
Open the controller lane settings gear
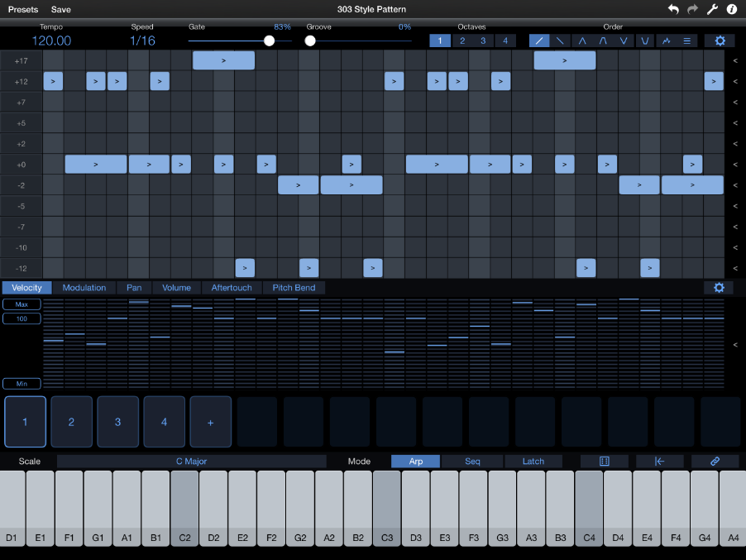pos(719,288)
